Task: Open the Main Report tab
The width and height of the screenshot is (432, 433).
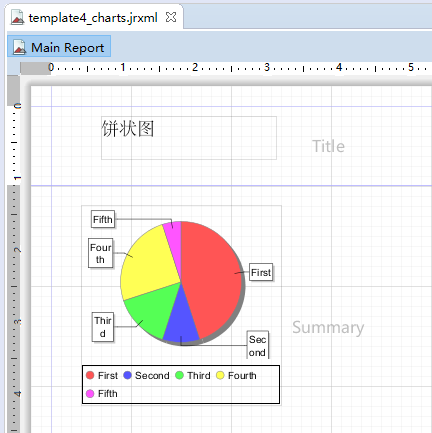Action: coord(59,47)
